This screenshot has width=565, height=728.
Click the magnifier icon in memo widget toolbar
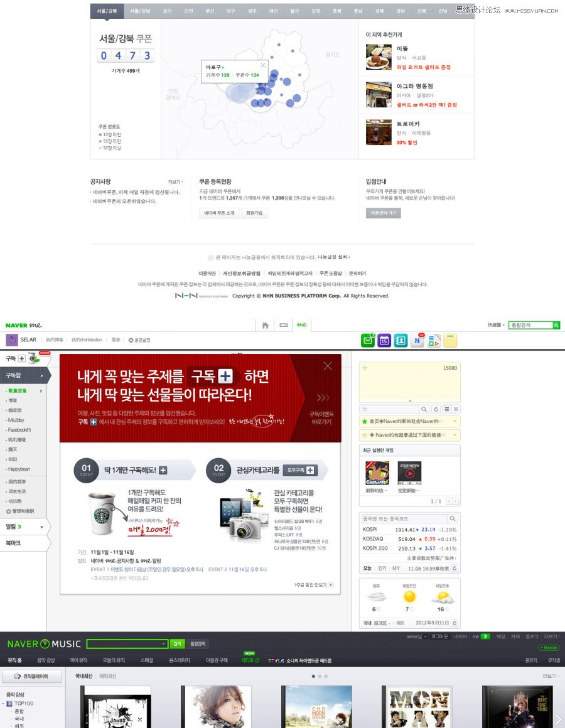(x=424, y=409)
